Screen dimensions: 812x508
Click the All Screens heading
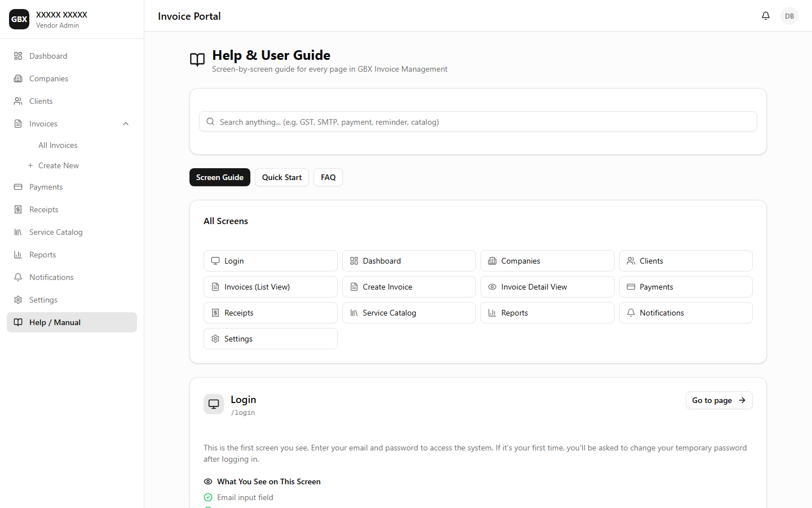pyautogui.click(x=226, y=221)
